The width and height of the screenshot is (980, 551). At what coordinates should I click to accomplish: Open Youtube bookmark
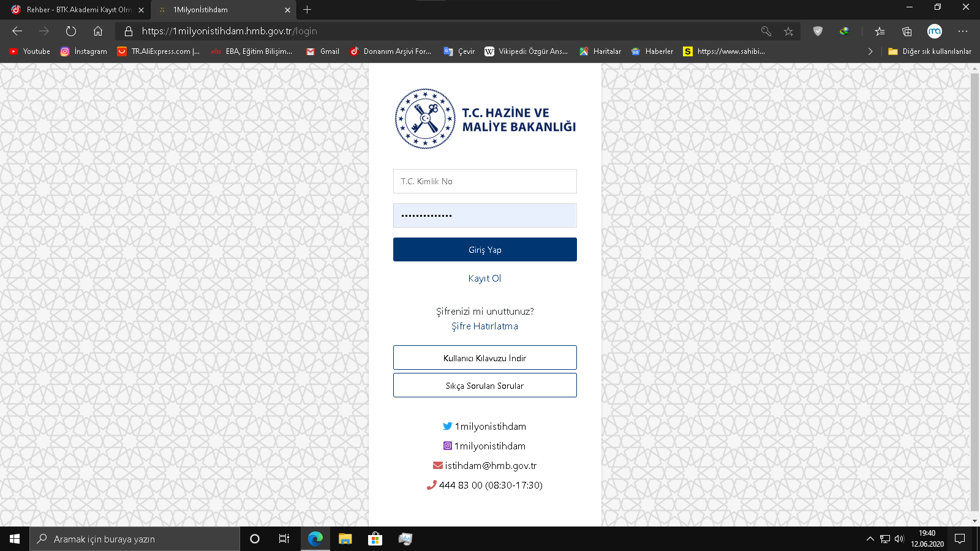point(30,51)
